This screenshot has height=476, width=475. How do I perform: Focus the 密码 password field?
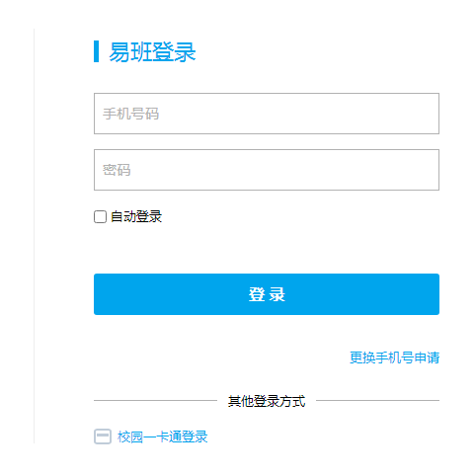267,170
